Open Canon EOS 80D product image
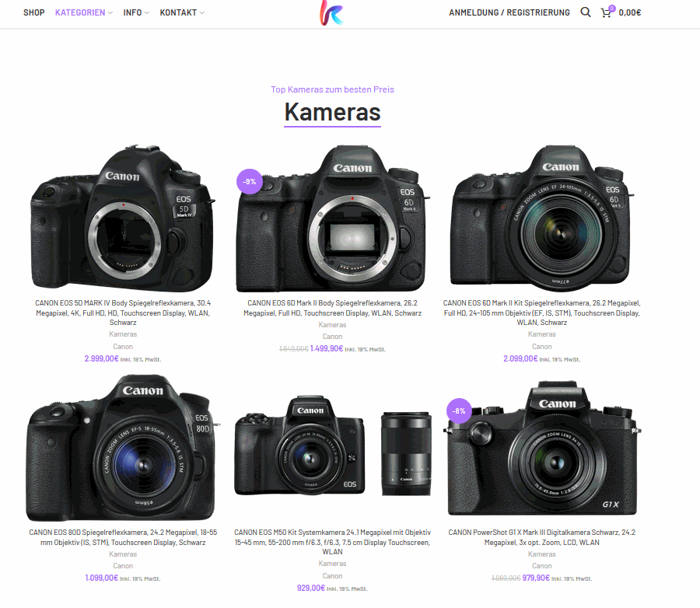Image resolution: width=700 pixels, height=608 pixels. click(x=123, y=448)
